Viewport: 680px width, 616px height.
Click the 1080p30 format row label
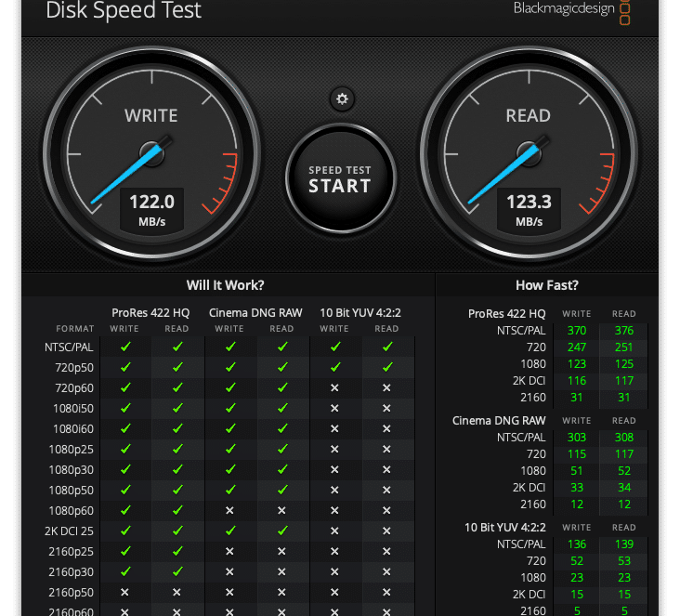72,470
